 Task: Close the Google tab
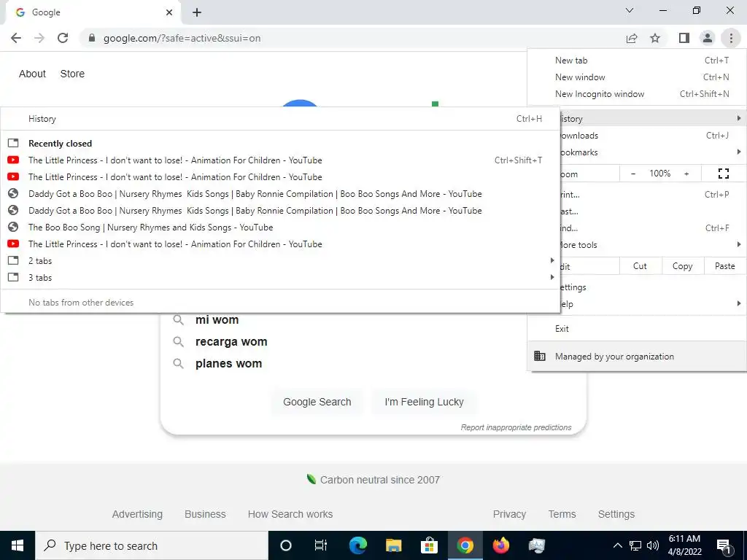[169, 12]
